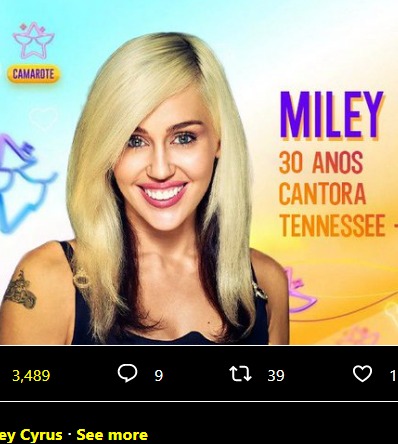
Task: Click the pink doodle at the lower right
Action: (300, 291)
